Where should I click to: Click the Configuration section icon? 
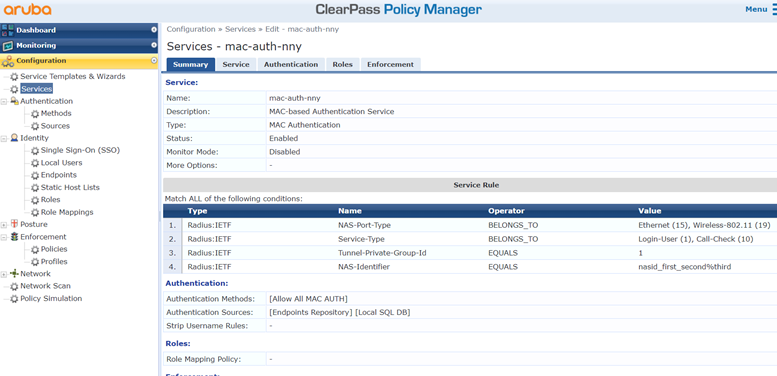coord(7,61)
